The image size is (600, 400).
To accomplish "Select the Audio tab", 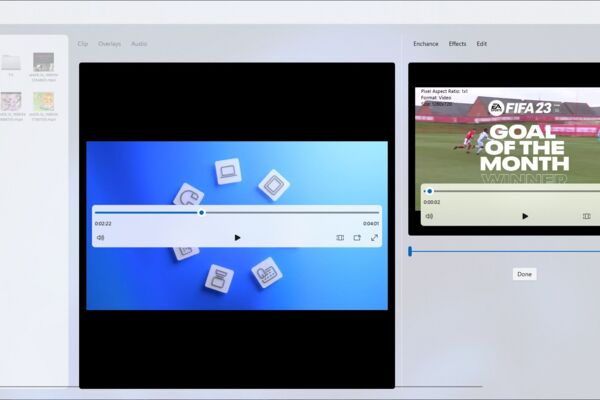I will pos(139,44).
